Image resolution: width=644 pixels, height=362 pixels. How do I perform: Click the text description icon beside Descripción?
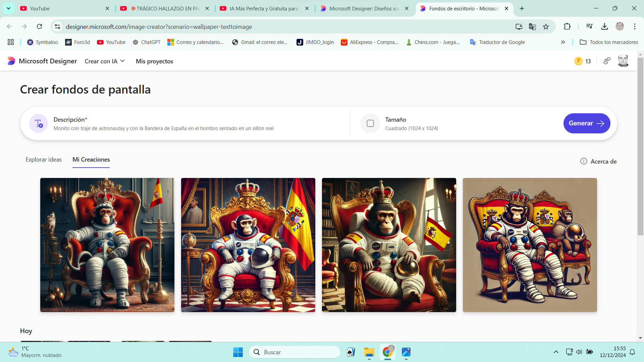[39, 123]
